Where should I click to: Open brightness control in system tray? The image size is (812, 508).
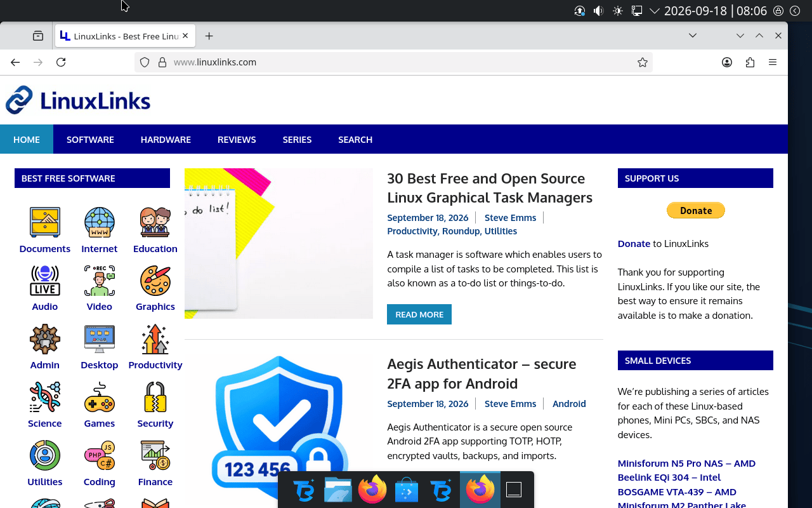(x=617, y=11)
